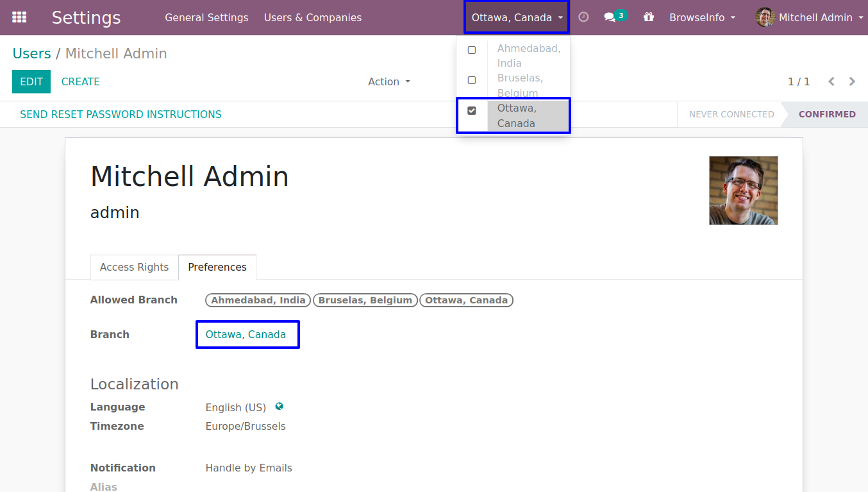Go to previous record arrow
Screen dimensions: 868x492
pos(831,81)
